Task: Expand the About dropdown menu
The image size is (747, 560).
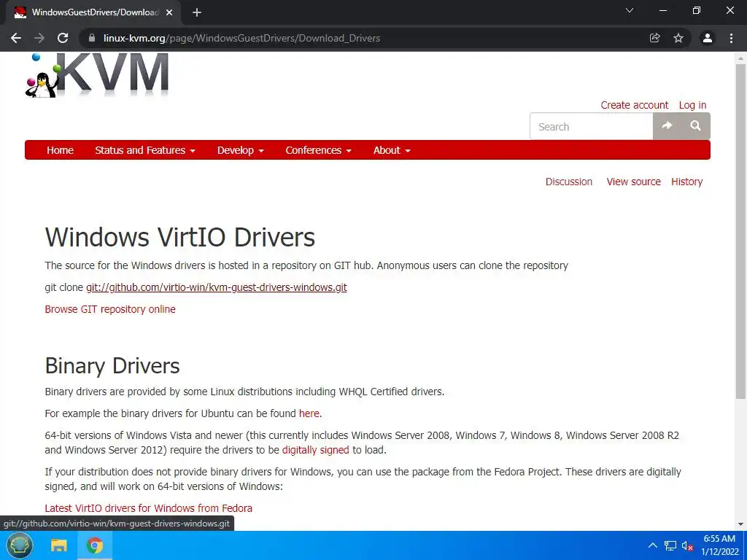Action: 392,150
